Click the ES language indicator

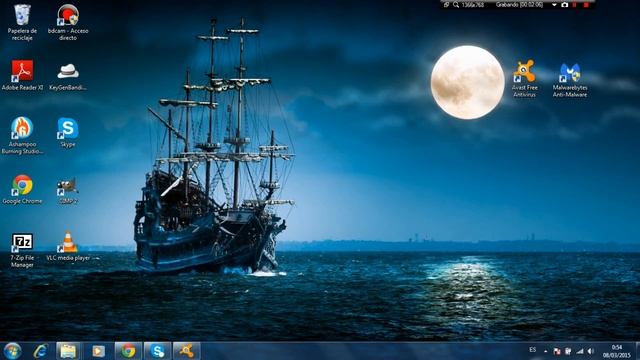click(532, 350)
